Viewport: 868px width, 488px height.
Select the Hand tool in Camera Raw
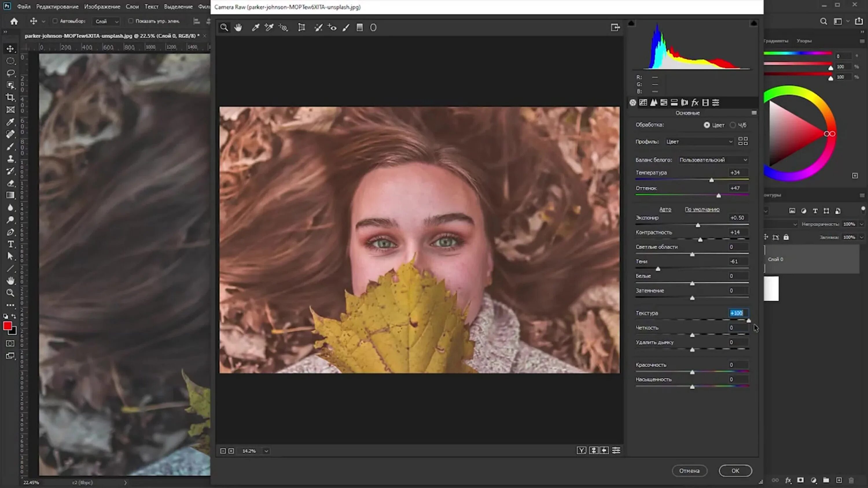(238, 28)
